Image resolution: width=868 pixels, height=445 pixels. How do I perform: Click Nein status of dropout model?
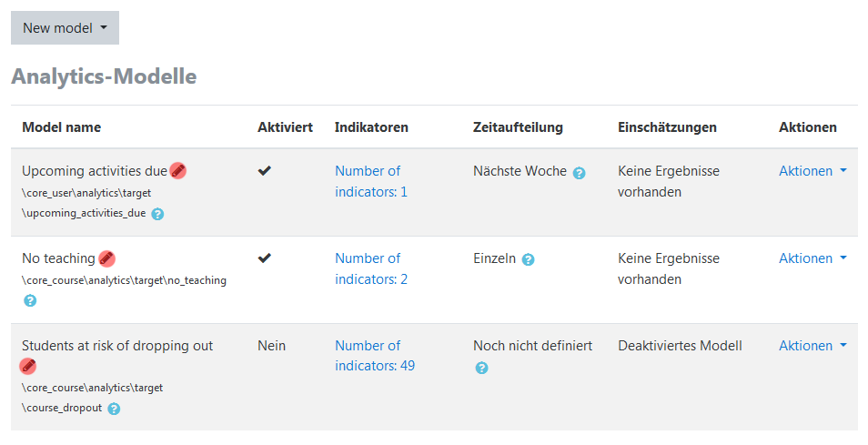271,345
